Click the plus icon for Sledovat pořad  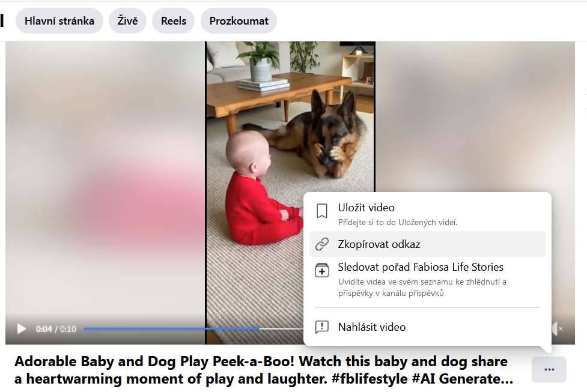[x=322, y=270]
